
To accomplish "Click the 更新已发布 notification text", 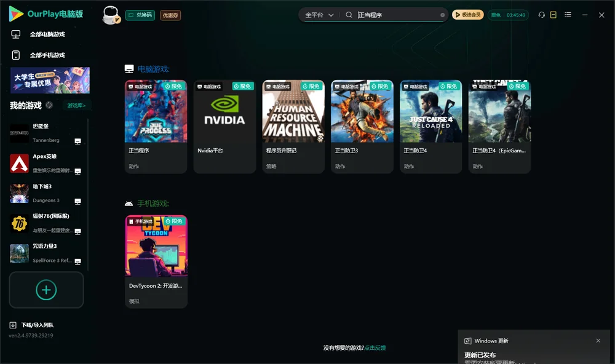I will click(x=480, y=355).
